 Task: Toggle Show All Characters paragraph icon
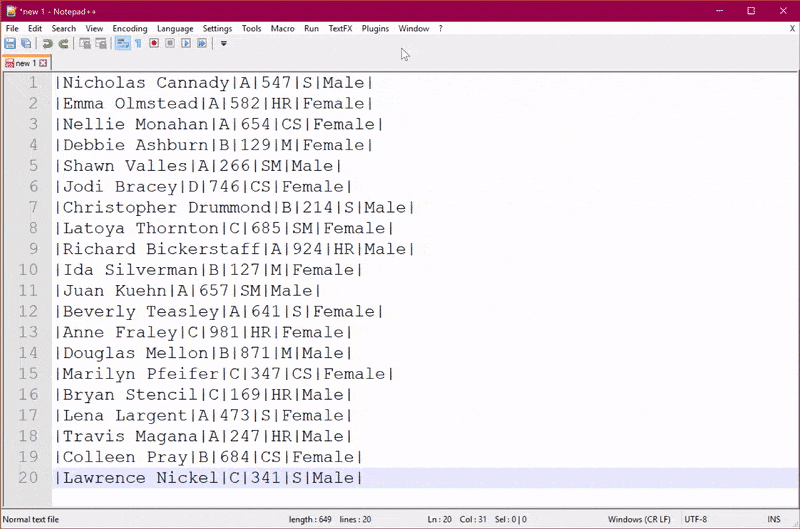point(138,44)
